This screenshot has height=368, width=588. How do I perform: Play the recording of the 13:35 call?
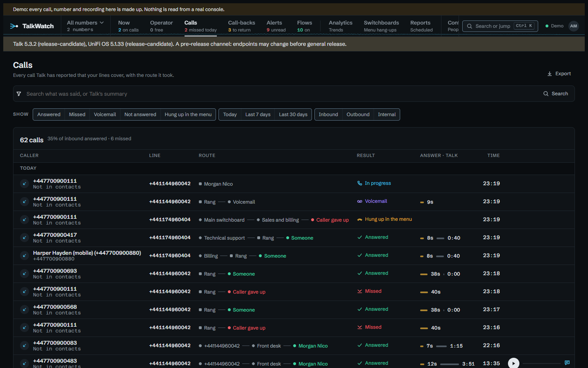tap(514, 363)
